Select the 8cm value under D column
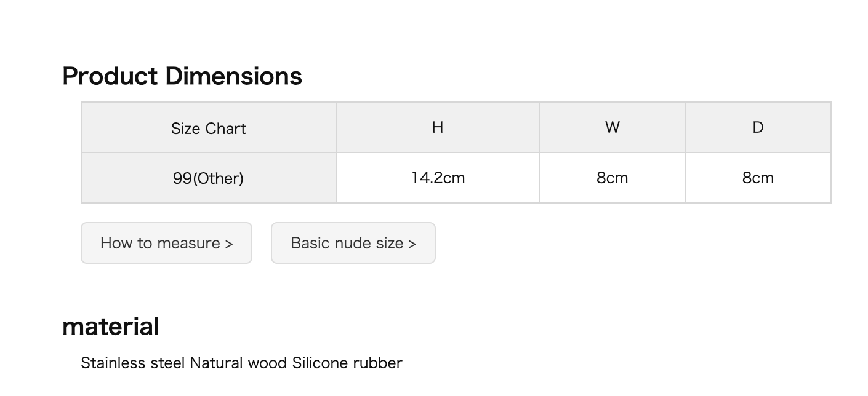 [758, 178]
